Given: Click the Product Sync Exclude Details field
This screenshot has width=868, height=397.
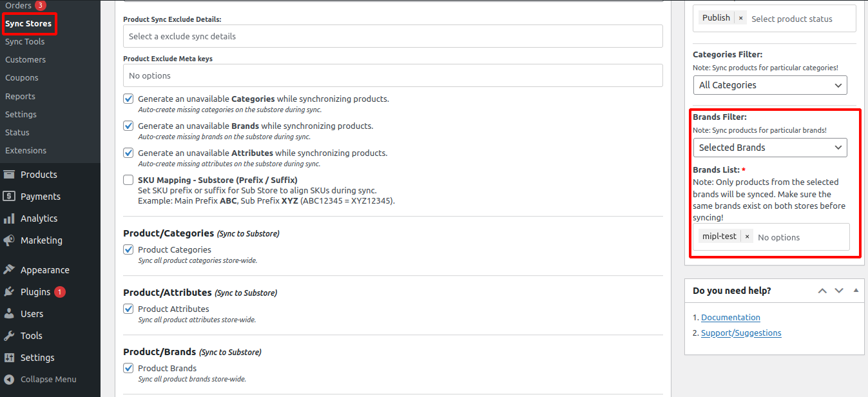Looking at the screenshot, I should 392,36.
